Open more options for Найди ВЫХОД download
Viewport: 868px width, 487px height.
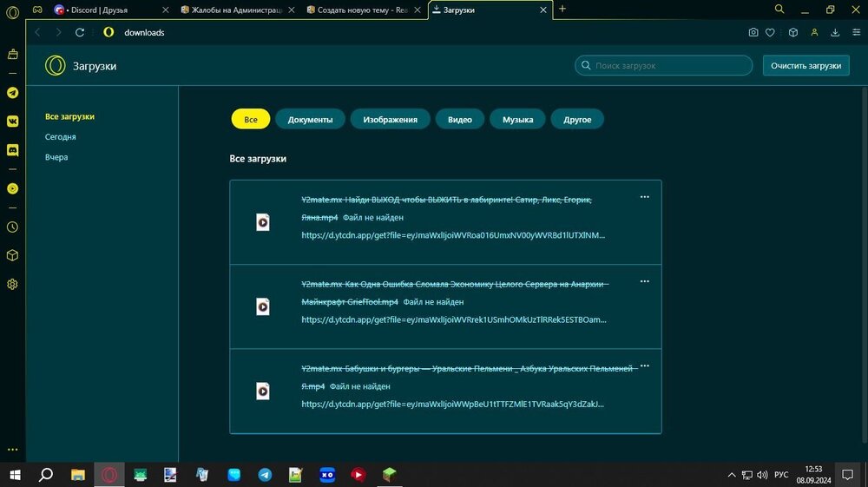[644, 197]
